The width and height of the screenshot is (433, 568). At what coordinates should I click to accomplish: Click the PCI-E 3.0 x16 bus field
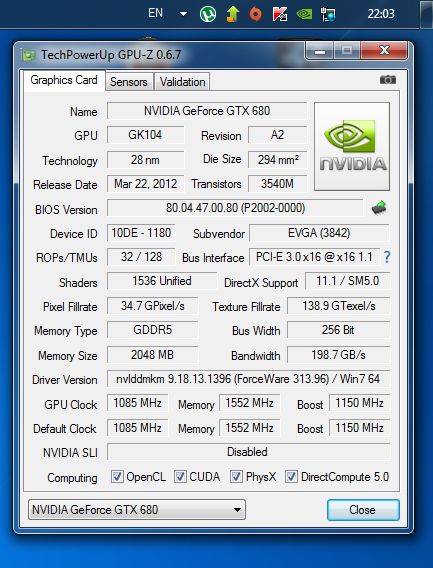(314, 257)
